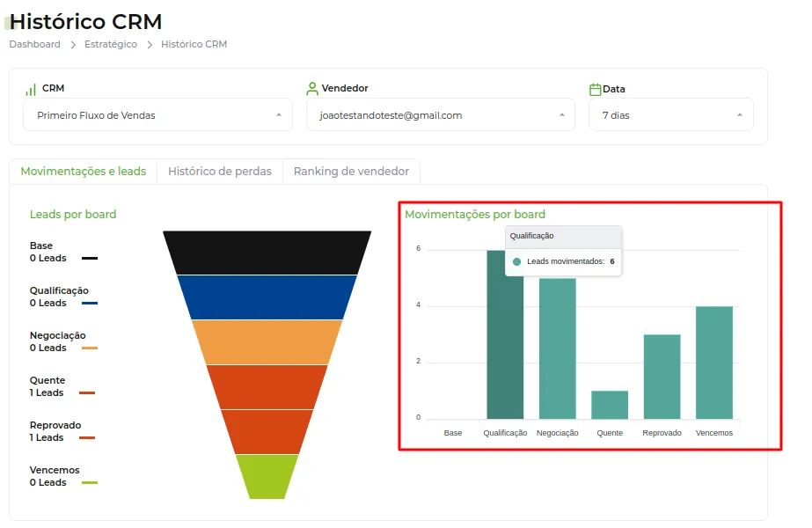Click the Quente bar in chart

click(610, 405)
